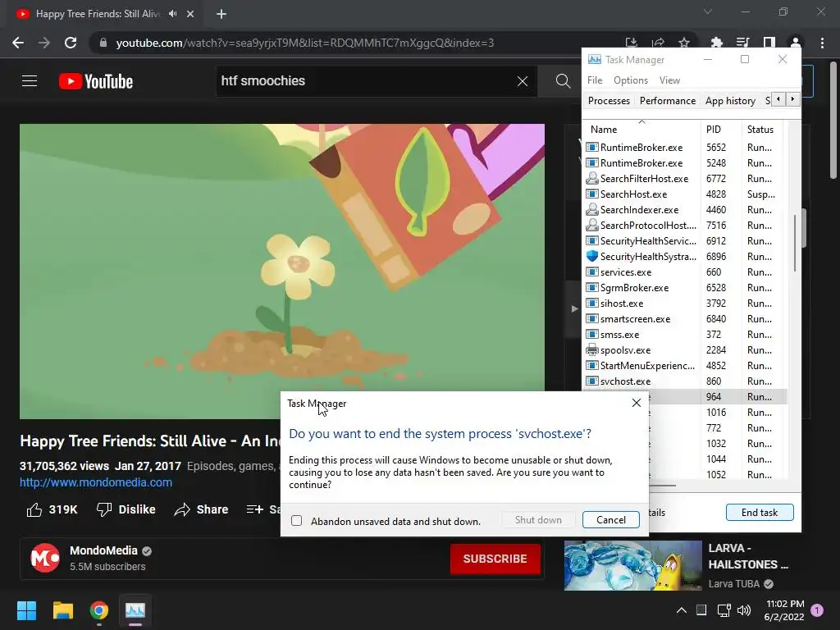Switch to the Processes tab

click(609, 101)
